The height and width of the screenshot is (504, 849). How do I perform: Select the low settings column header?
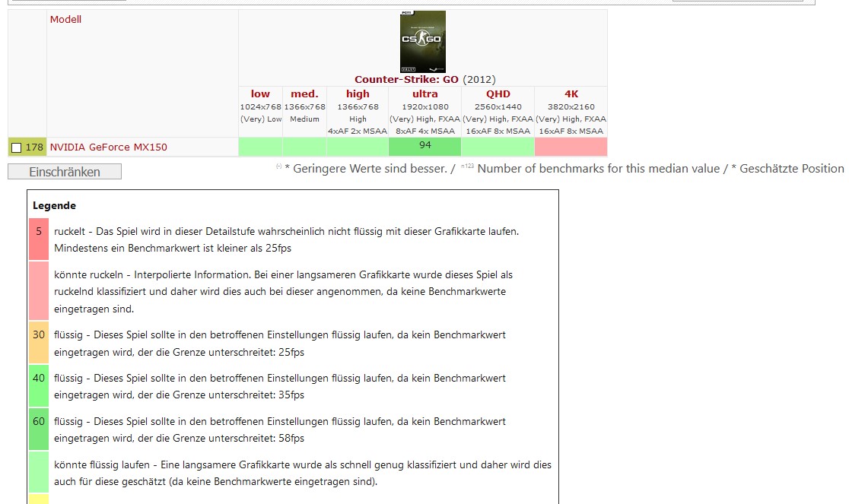tap(260, 94)
